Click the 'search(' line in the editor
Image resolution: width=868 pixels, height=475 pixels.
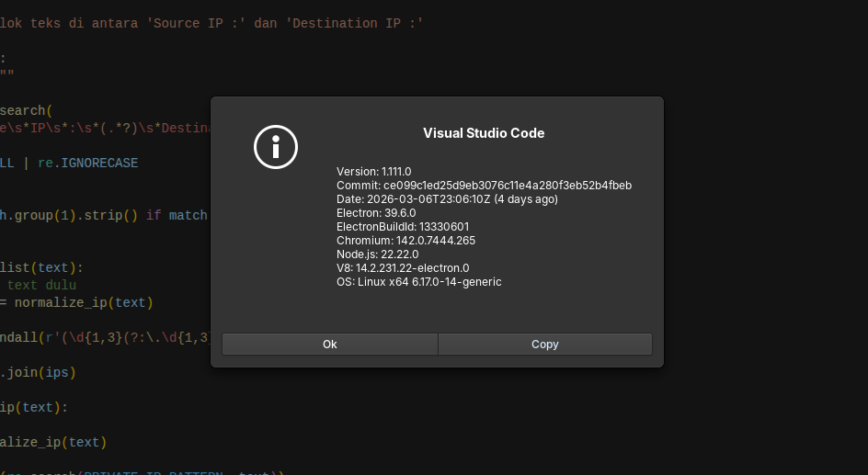point(26,110)
